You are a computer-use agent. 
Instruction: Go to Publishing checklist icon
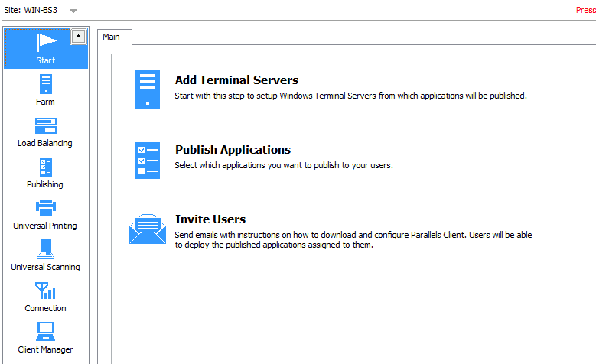click(x=46, y=167)
